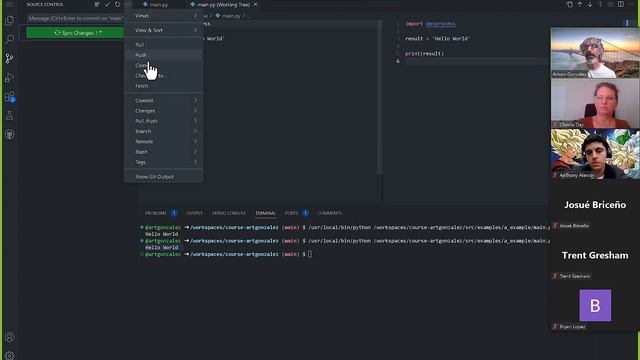640x360 pixels.
Task: Click the Split Editor icon in editor toolbar
Action: (x=621, y=4)
